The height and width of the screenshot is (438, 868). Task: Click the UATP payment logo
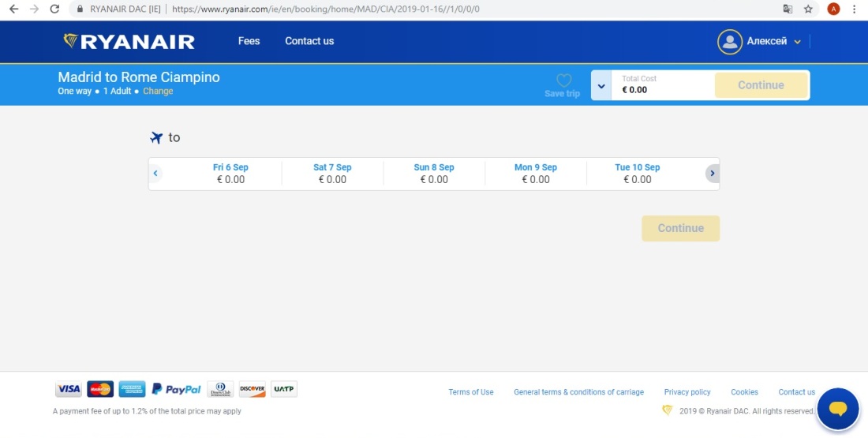(x=284, y=389)
